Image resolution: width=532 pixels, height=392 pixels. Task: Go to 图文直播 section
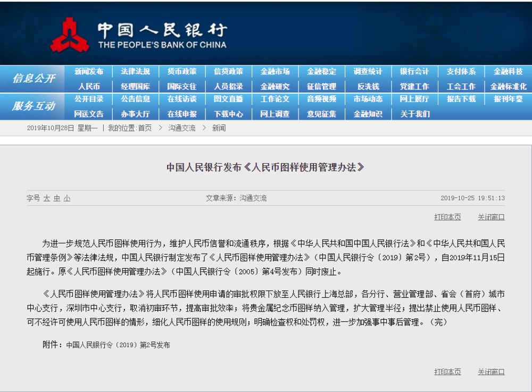(x=228, y=99)
